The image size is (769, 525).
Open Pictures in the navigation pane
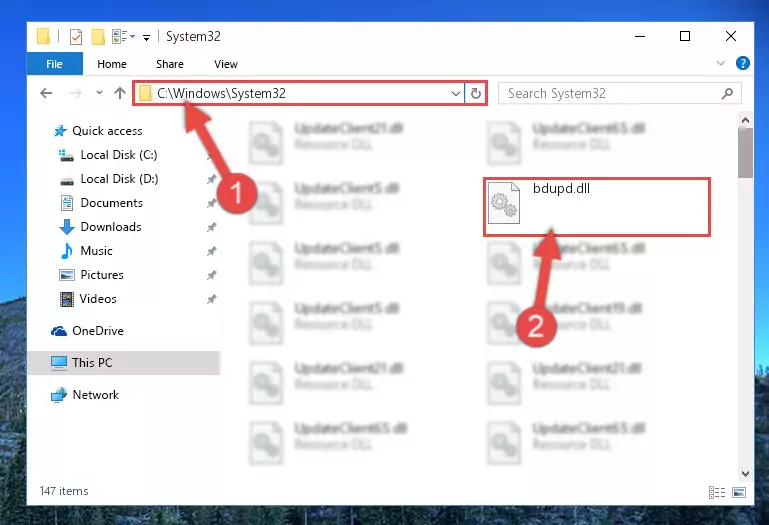pos(102,275)
